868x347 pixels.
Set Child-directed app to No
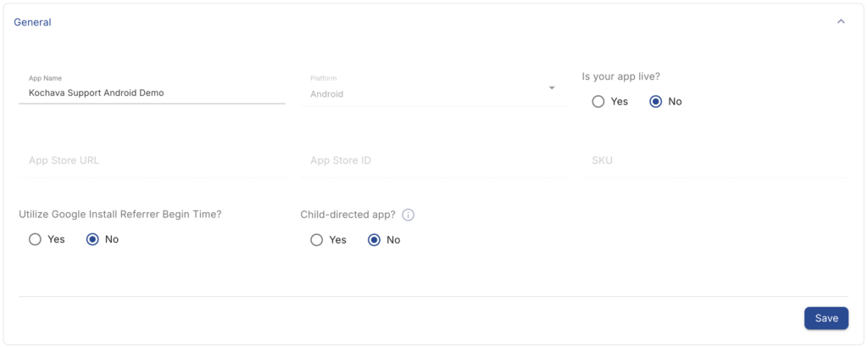[x=374, y=240]
